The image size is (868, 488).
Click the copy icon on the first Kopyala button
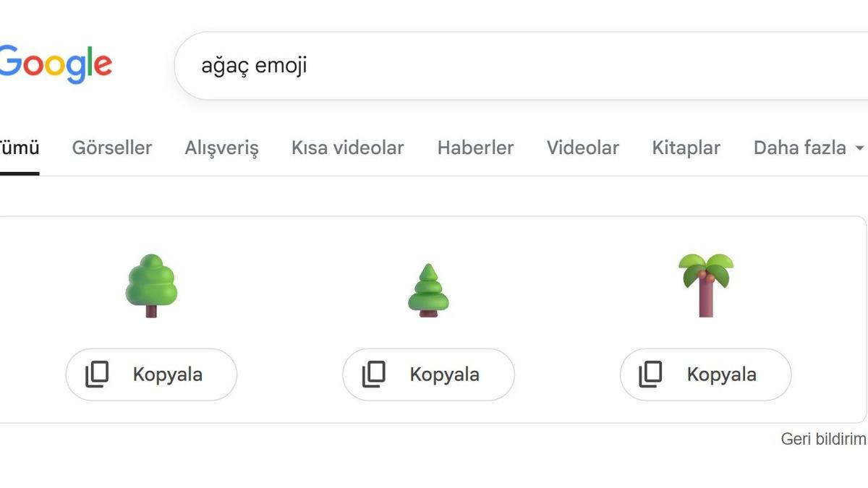[x=98, y=374]
